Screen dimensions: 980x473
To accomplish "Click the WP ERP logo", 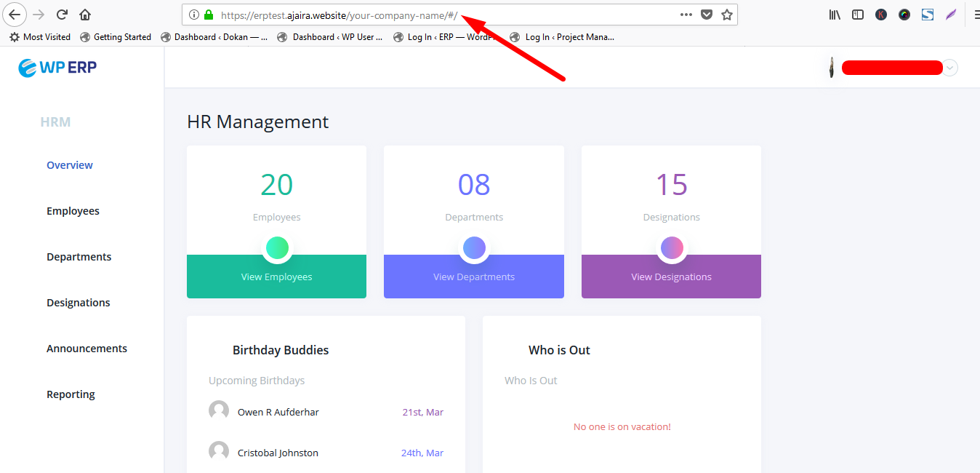I will tap(57, 68).
